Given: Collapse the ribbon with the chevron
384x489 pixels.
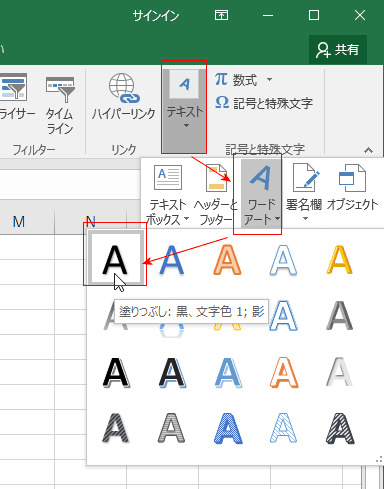Looking at the screenshot, I should [368, 150].
